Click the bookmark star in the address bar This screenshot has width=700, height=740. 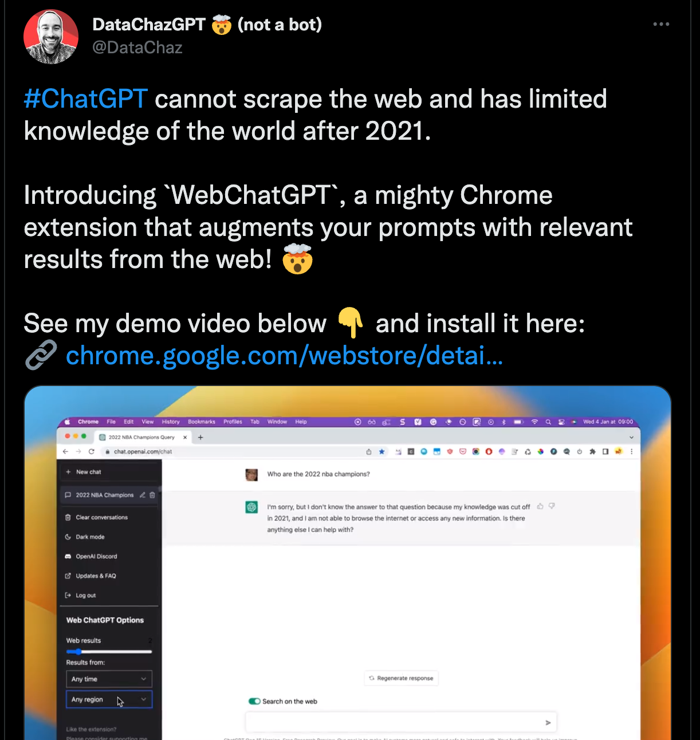382,451
